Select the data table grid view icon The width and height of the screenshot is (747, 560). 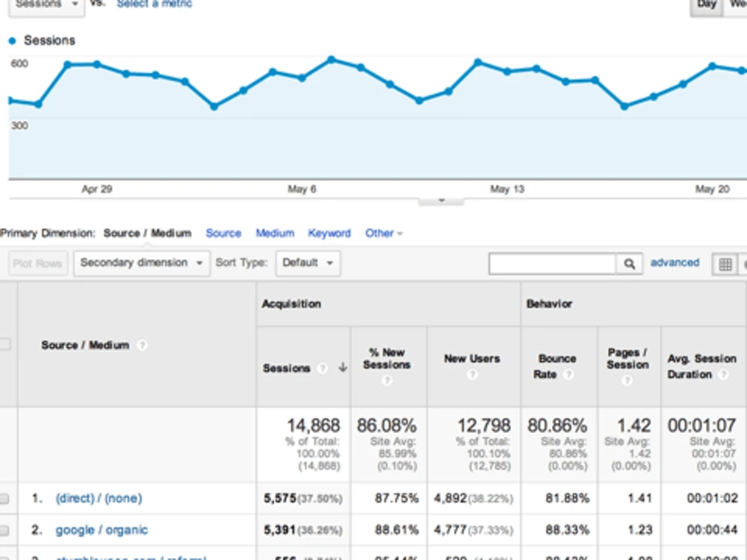pos(725,264)
